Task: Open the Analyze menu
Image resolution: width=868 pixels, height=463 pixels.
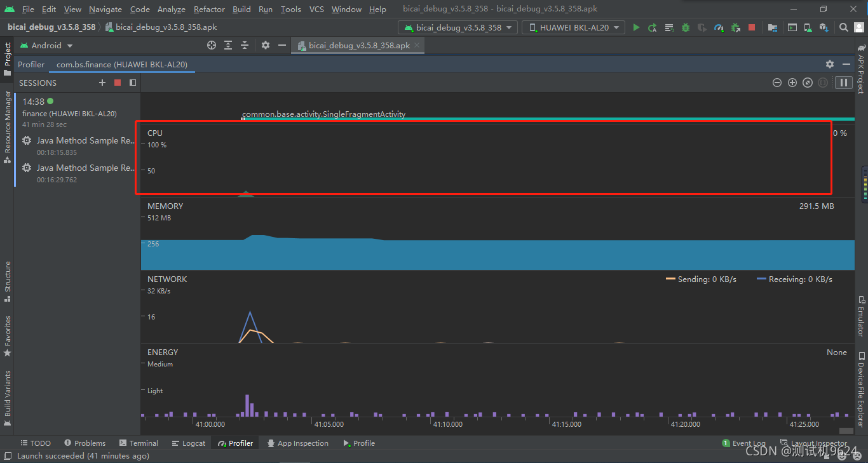Action: click(172, 9)
